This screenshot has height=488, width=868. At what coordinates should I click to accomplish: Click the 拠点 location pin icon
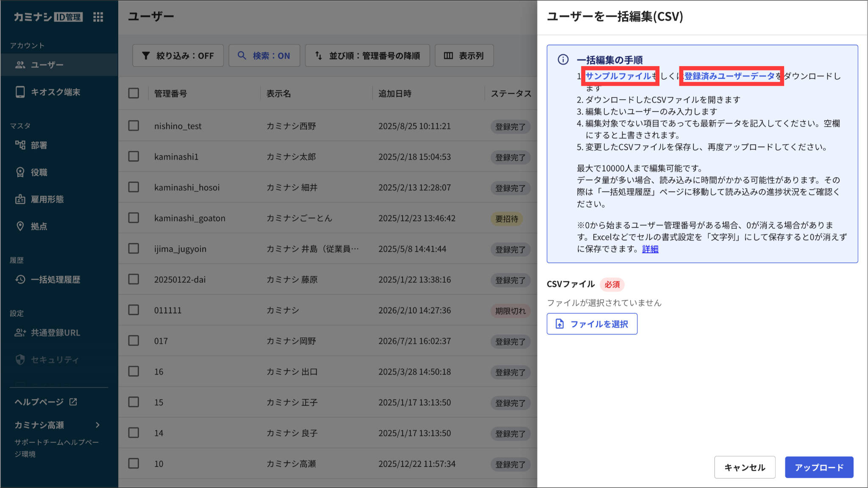[20, 226]
